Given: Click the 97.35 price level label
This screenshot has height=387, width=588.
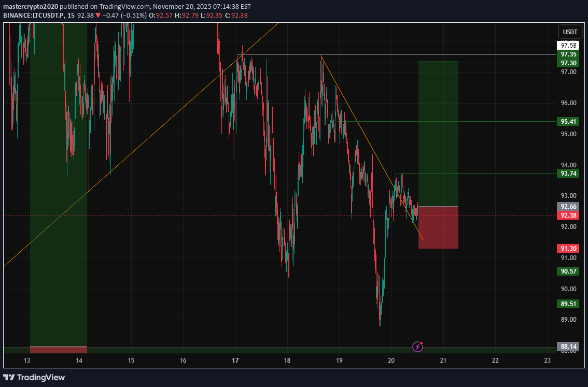Looking at the screenshot, I should [x=569, y=54].
